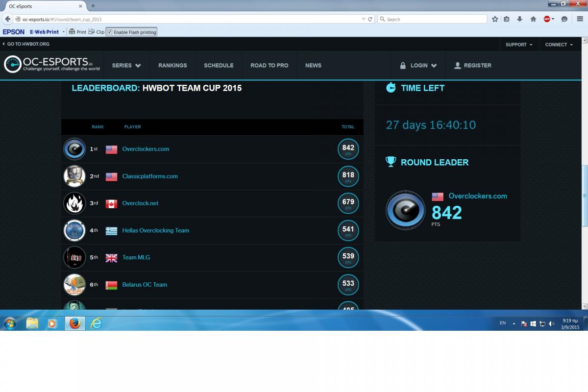The image size is (588, 392).
Task: Open the ROAD TO PRO navigation item
Action: tap(269, 65)
